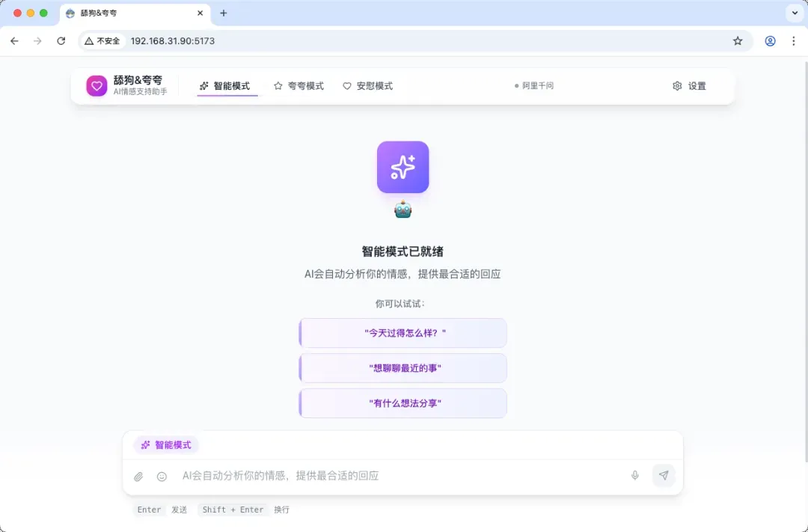
Task: Click the microphone voice input icon
Action: coord(635,476)
